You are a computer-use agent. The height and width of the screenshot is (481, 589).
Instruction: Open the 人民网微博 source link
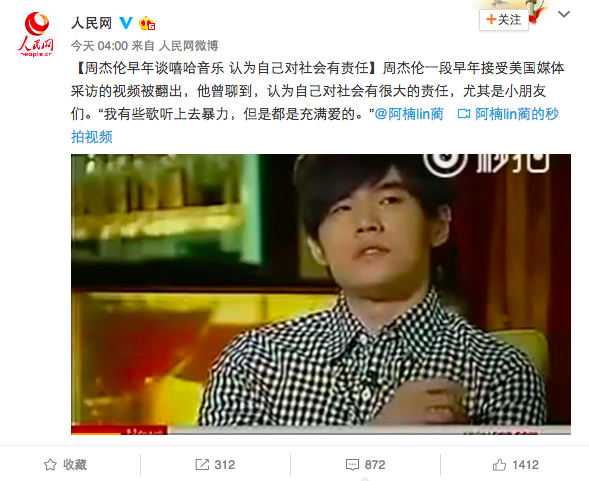click(188, 46)
